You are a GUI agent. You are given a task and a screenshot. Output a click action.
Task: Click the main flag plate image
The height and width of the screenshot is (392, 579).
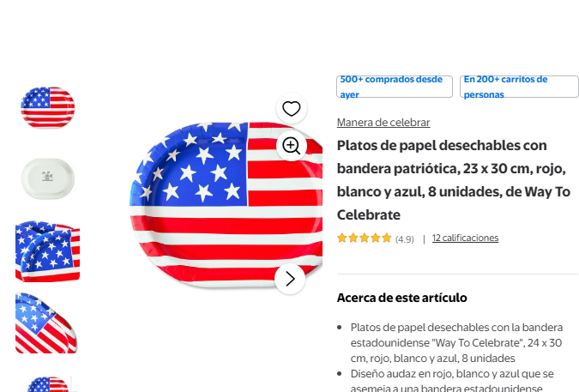pyautogui.click(x=226, y=205)
